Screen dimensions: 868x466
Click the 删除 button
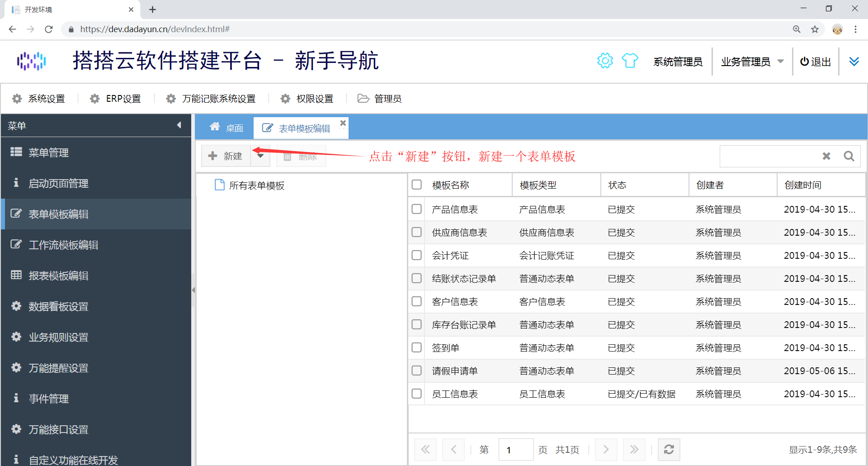click(301, 157)
